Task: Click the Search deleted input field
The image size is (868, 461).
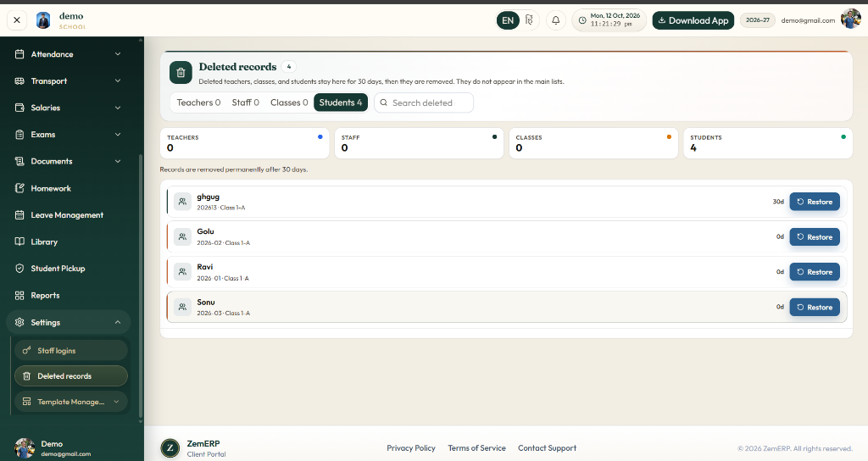Action: 424,103
